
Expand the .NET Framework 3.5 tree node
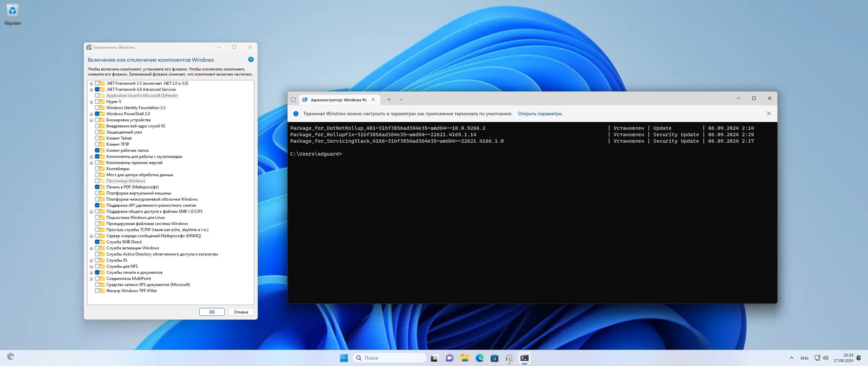coord(91,83)
